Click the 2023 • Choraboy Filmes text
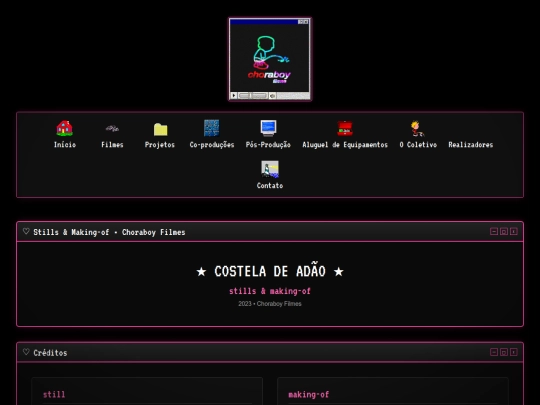This screenshot has height=405, width=540. pos(270,304)
